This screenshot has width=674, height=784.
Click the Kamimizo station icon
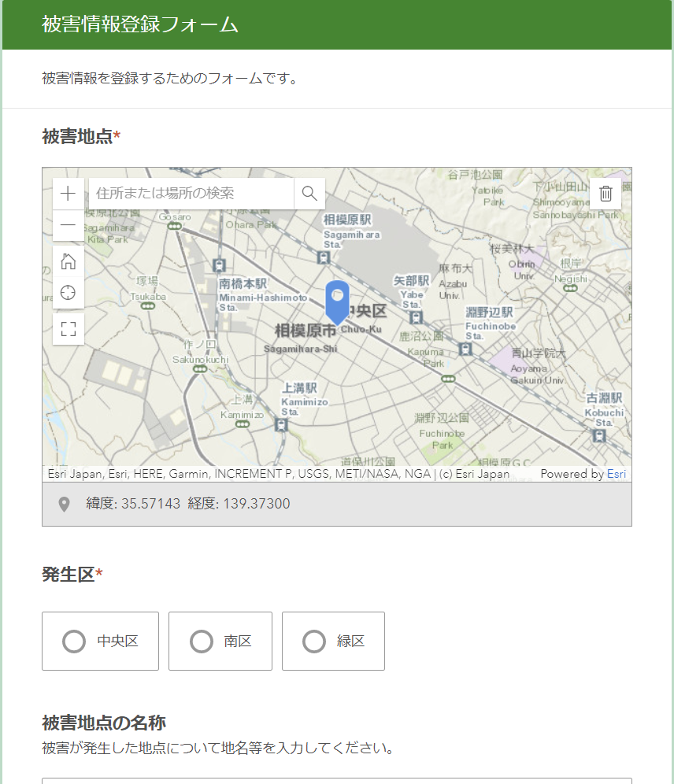tap(281, 425)
